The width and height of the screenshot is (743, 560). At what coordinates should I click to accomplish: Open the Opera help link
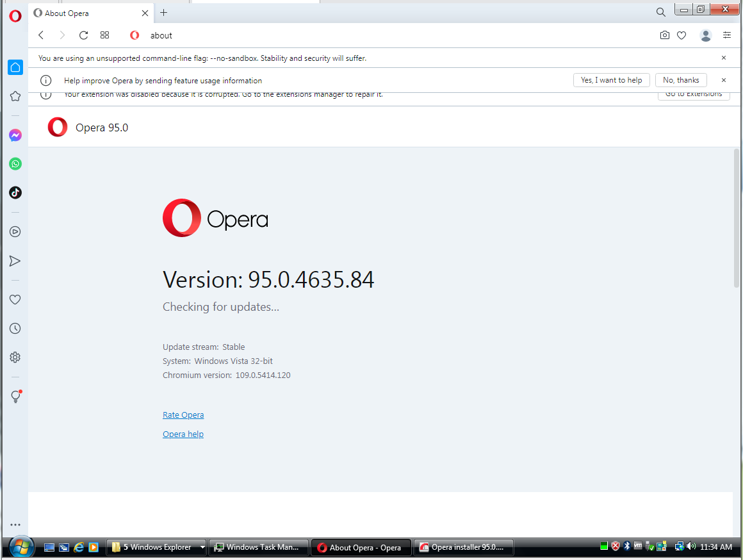pos(183,434)
